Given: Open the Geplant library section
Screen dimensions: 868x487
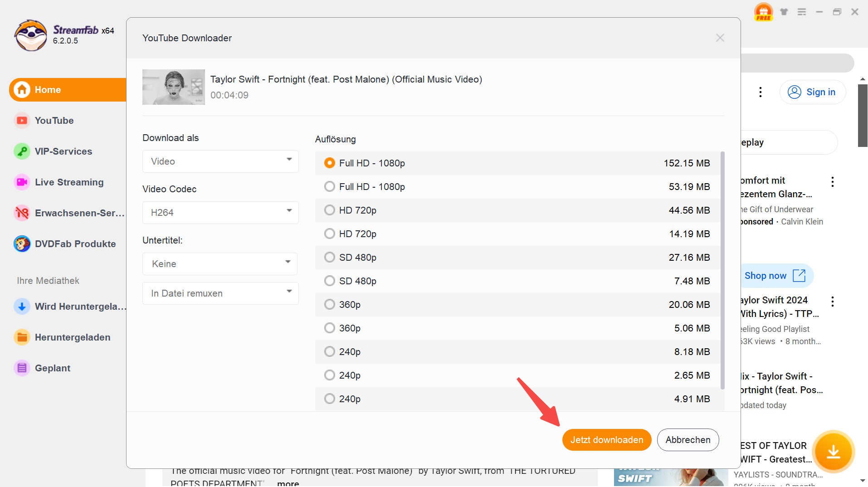Looking at the screenshot, I should pos(68,368).
